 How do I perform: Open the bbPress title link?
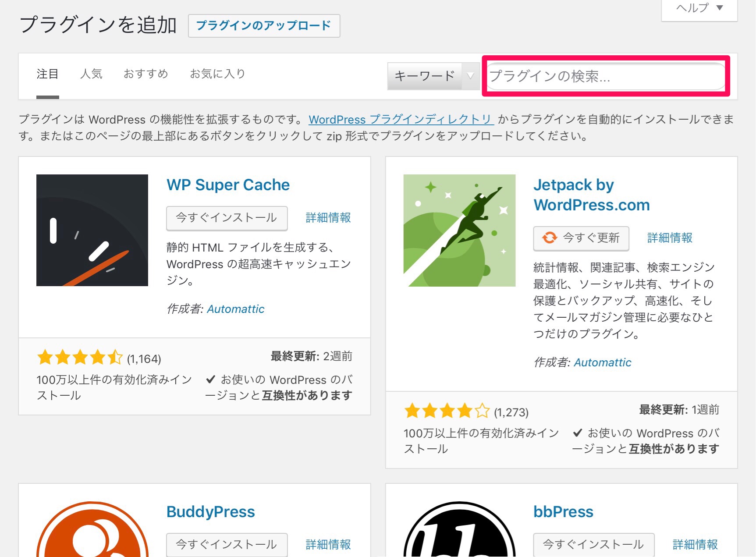point(563,512)
